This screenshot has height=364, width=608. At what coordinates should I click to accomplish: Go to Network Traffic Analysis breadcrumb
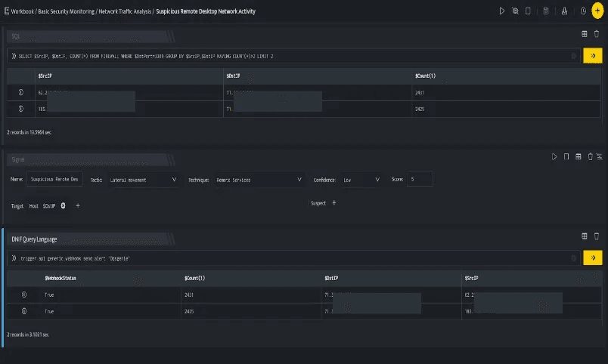point(125,11)
